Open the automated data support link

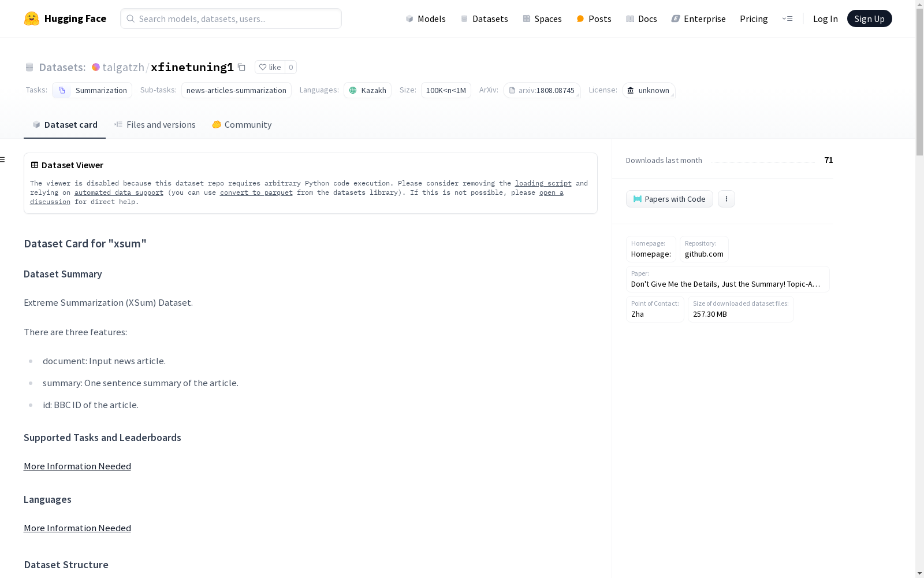[x=119, y=192]
